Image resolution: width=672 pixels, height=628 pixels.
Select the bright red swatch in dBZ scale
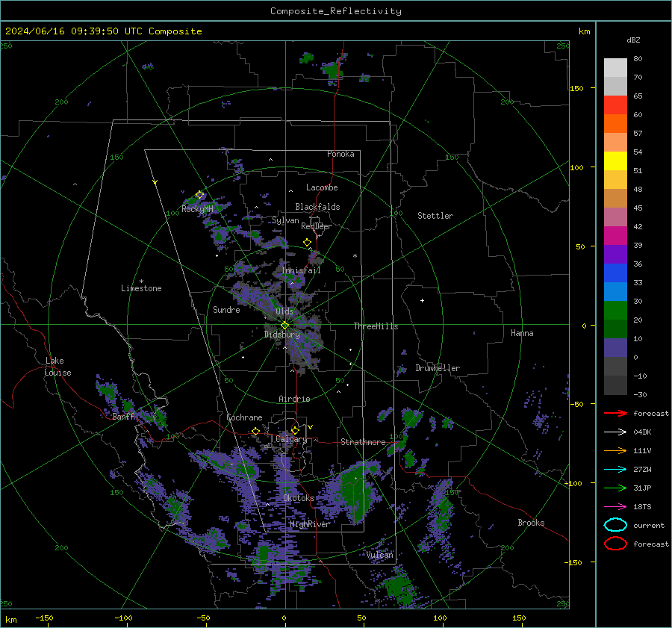click(x=615, y=105)
